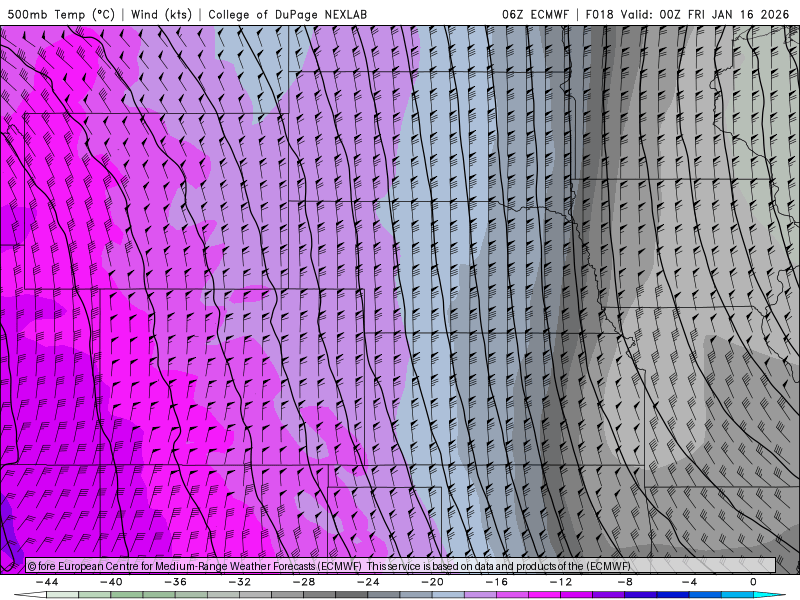Click the -4 color scale label
This screenshot has width=800, height=600.
[x=689, y=582]
